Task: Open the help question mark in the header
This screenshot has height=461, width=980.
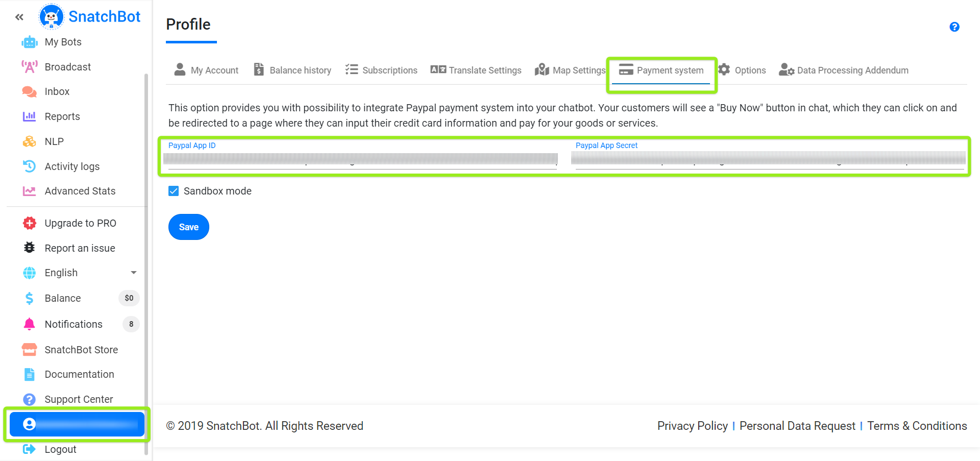Action: 954,27
